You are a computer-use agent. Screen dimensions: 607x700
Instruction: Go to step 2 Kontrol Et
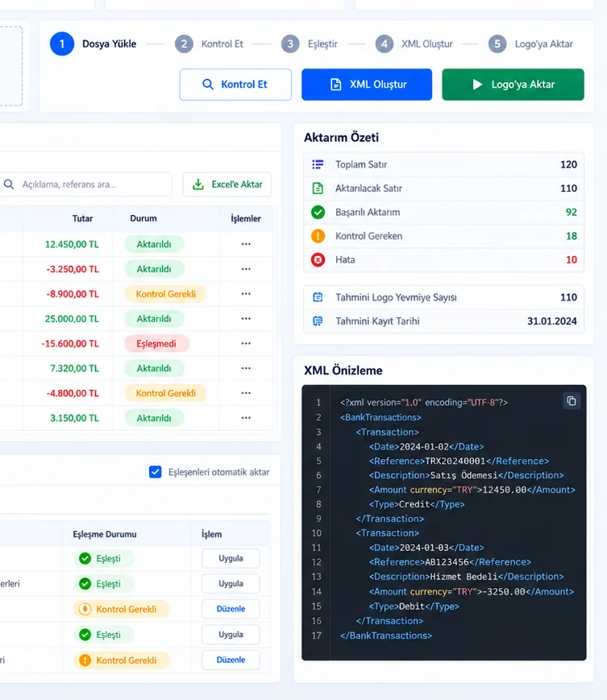(x=209, y=43)
